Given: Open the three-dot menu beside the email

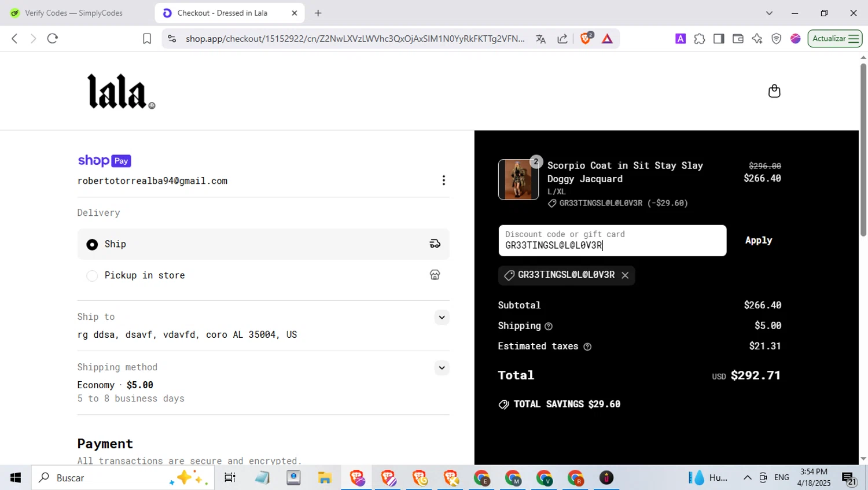Looking at the screenshot, I should point(444,180).
